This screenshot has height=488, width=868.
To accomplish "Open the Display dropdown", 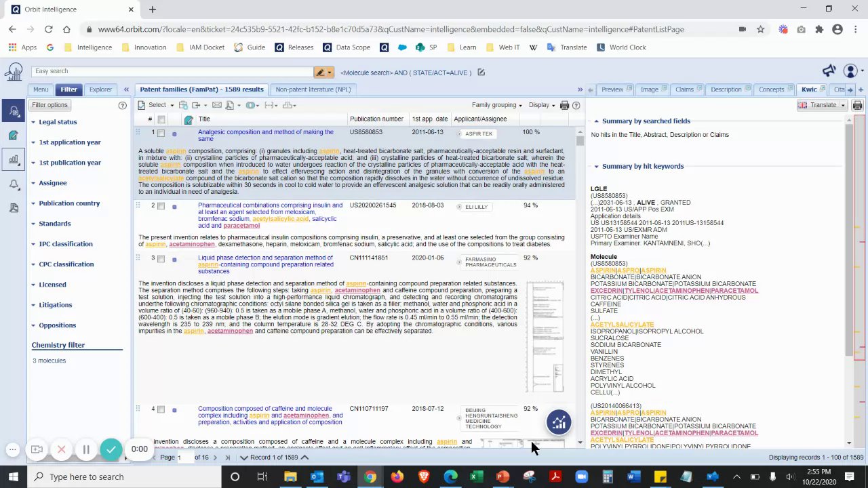I will [x=542, y=105].
